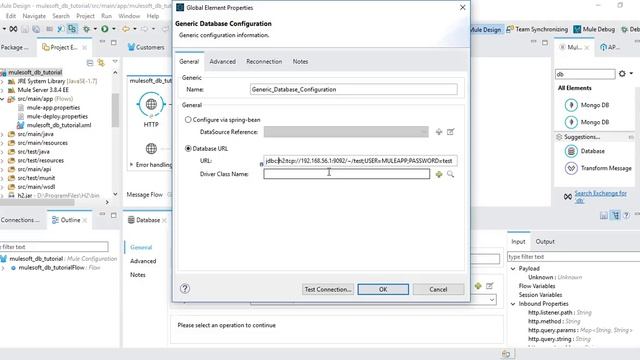Click the Link with Editor icon in Package Explorer
The width and height of the screenshot is (640, 360).
tap(101, 63)
